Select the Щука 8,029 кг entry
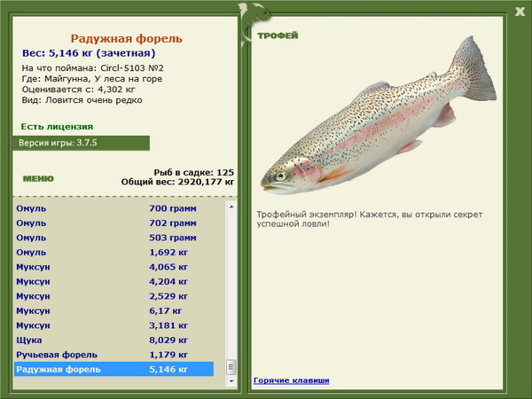532x399 pixels. point(114,340)
